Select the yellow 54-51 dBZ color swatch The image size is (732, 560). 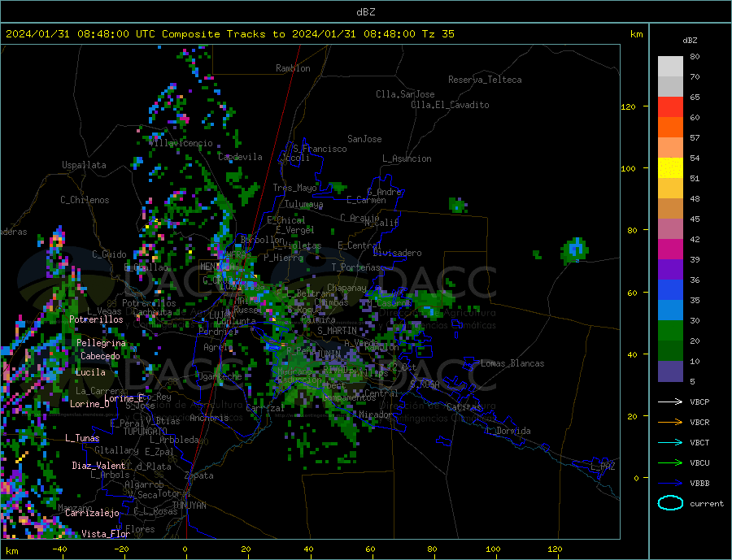(x=670, y=168)
